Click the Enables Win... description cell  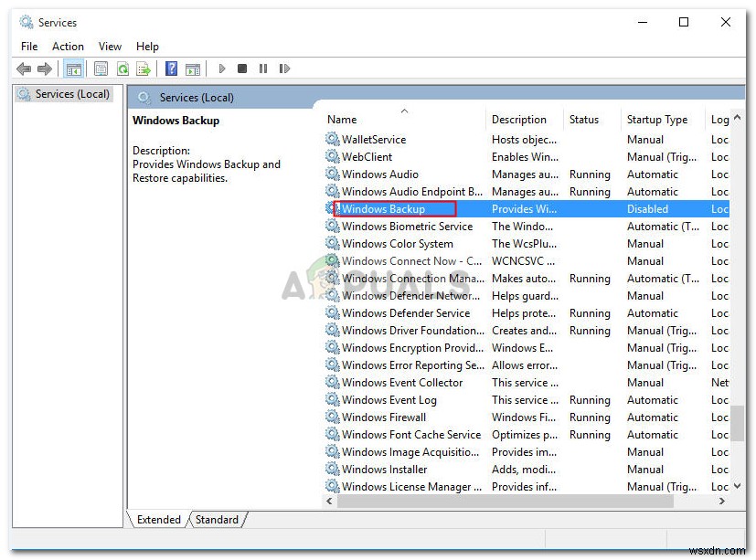click(x=525, y=156)
